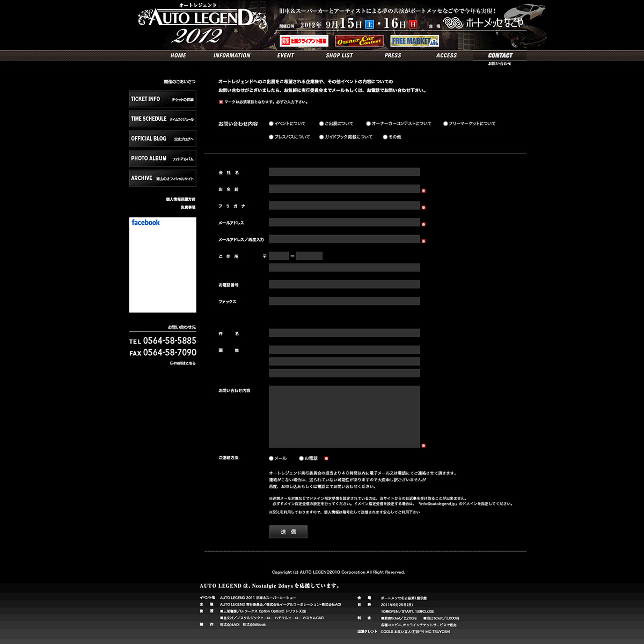Select the フリーマーケットについて radio button
The width and height of the screenshot is (644, 644).
tap(445, 123)
